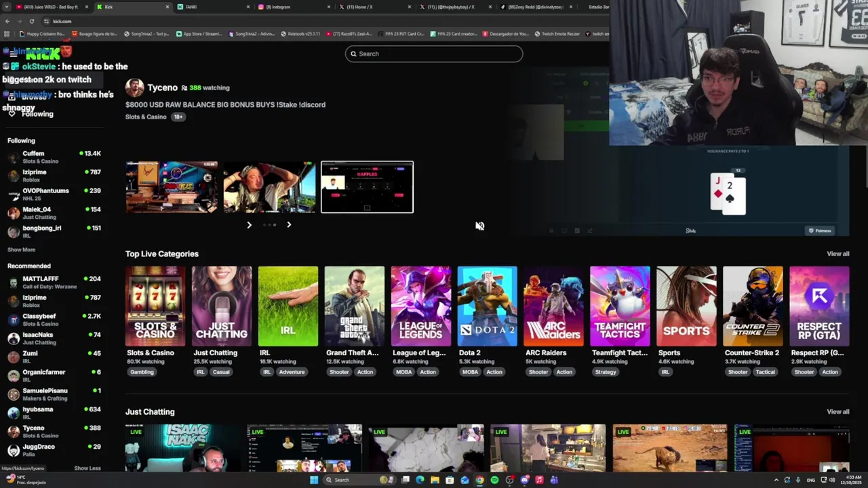Open IsaacNaks in Recommended sidebar

click(x=54, y=338)
